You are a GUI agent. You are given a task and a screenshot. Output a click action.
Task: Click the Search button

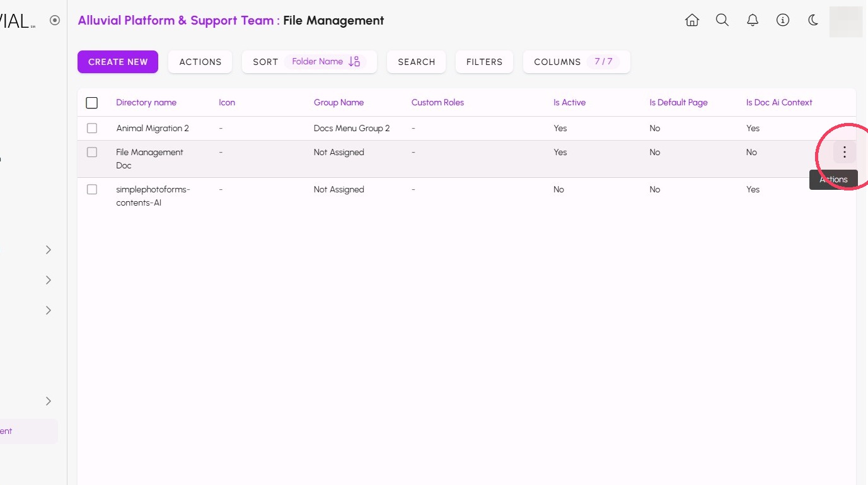coord(417,62)
